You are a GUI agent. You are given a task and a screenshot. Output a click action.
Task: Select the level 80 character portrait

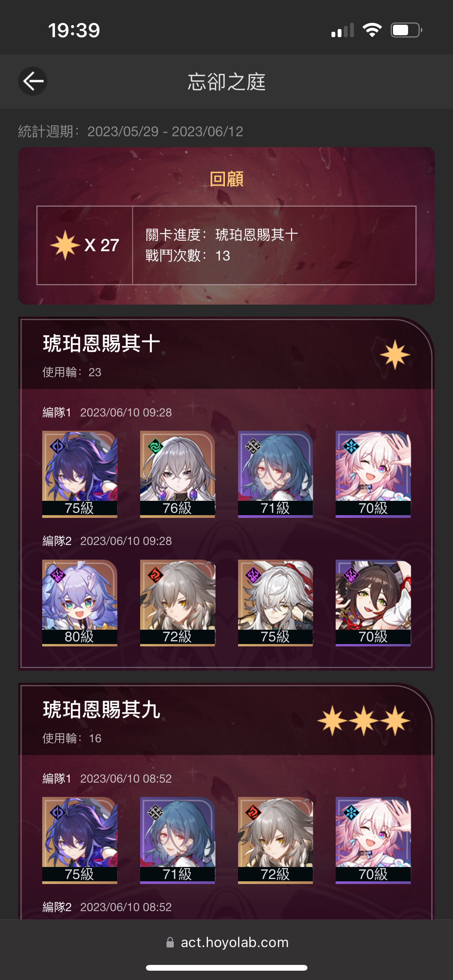(80, 603)
